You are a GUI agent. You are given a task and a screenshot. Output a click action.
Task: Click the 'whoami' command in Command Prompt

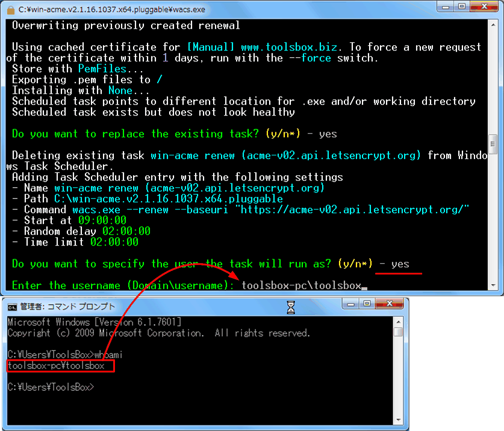point(108,355)
